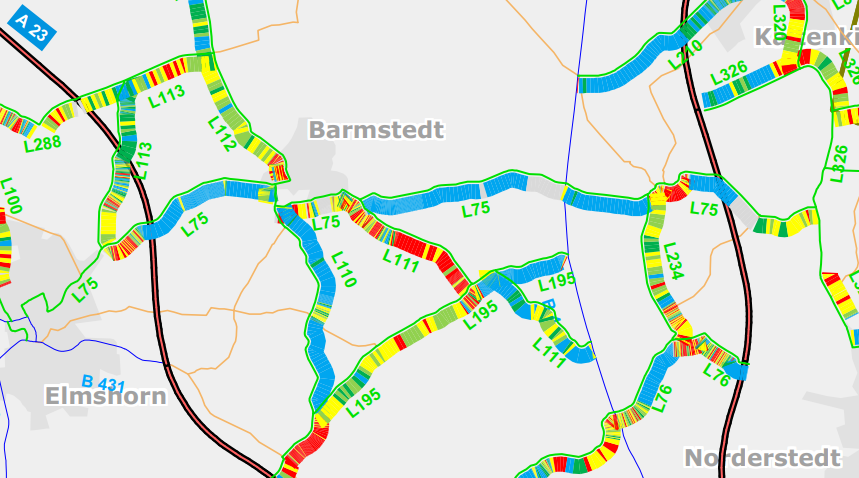Select the L210 road label
859x478 pixels.
[685, 54]
